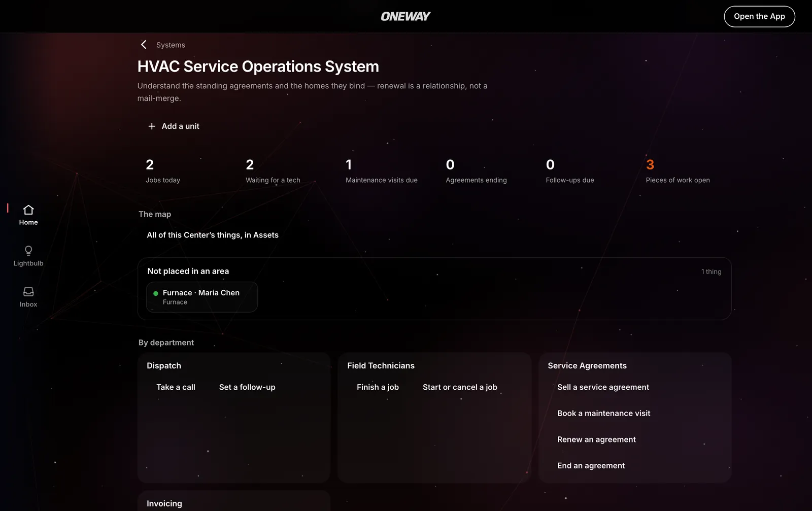The width and height of the screenshot is (812, 511).
Task: Click the 1 thing count label
Action: click(711, 271)
